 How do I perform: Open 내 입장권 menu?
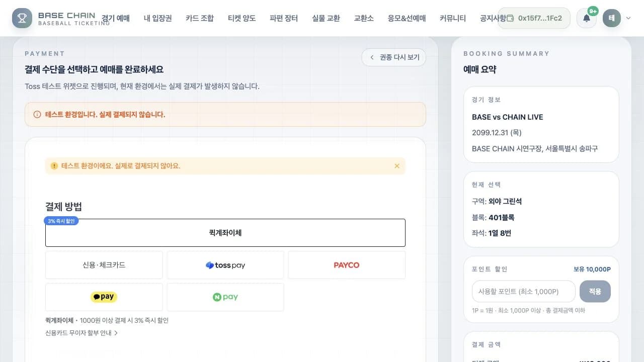(158, 18)
